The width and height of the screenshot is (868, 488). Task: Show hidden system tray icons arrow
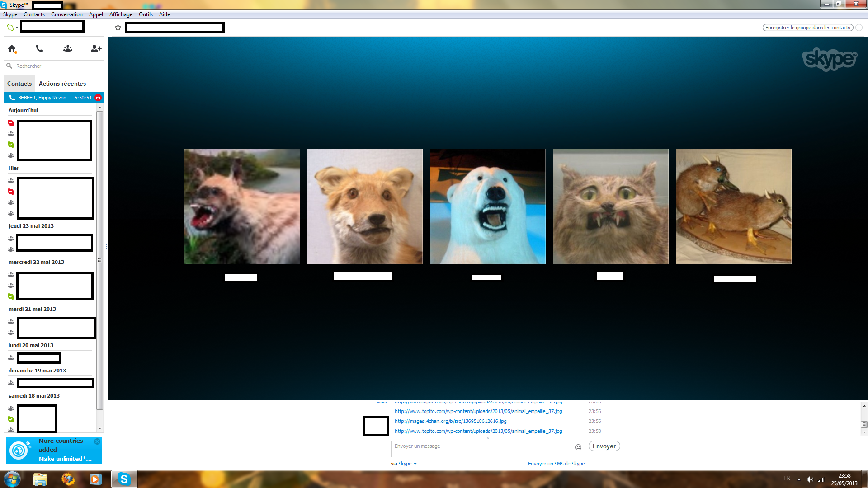tap(799, 479)
